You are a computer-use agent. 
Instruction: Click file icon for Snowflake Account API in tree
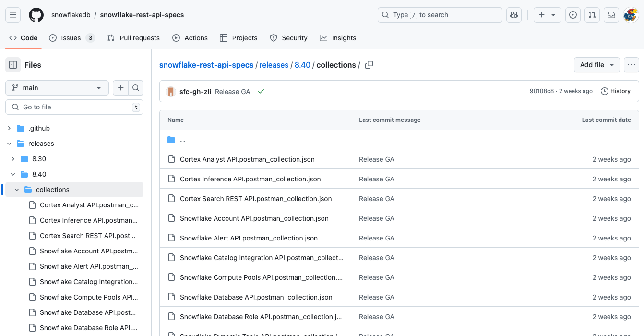32,251
